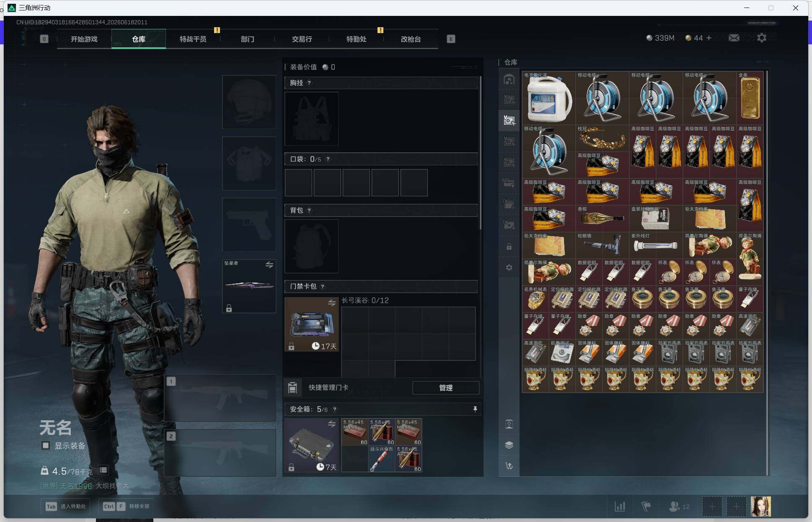
Task: Click the portrait frame icon above the layers icon
Action: [x=509, y=424]
